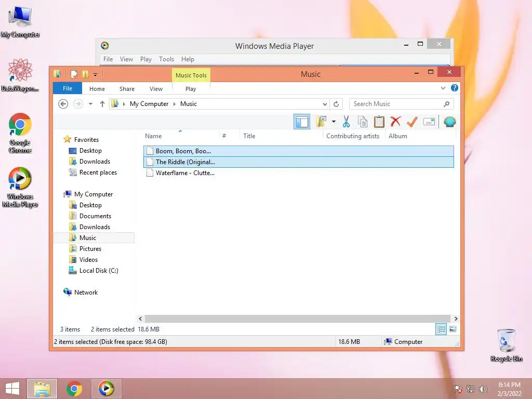Click the horizontal scrollbar track in file list
The height and width of the screenshot is (399, 532).
click(x=298, y=318)
